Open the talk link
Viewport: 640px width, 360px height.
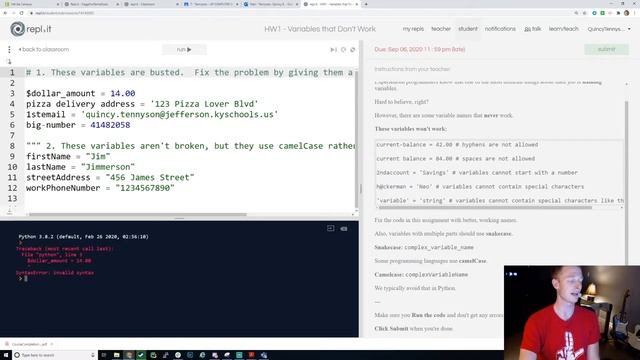(533, 29)
